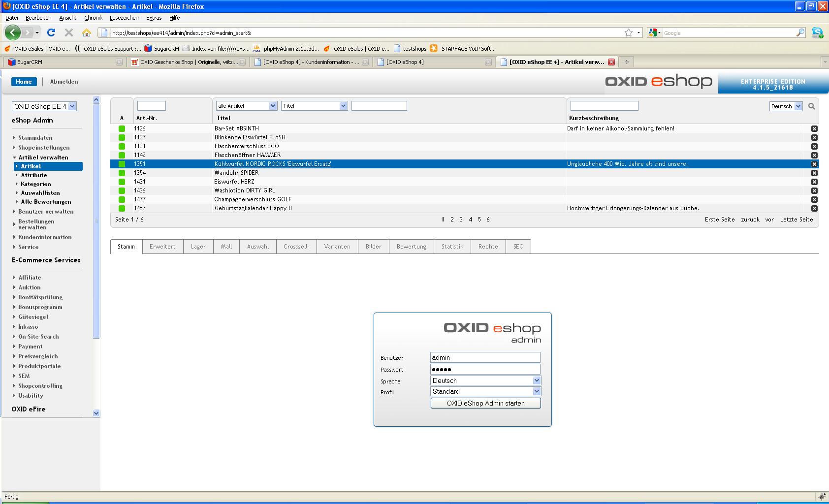Open new tab with plus icon

(x=626, y=62)
